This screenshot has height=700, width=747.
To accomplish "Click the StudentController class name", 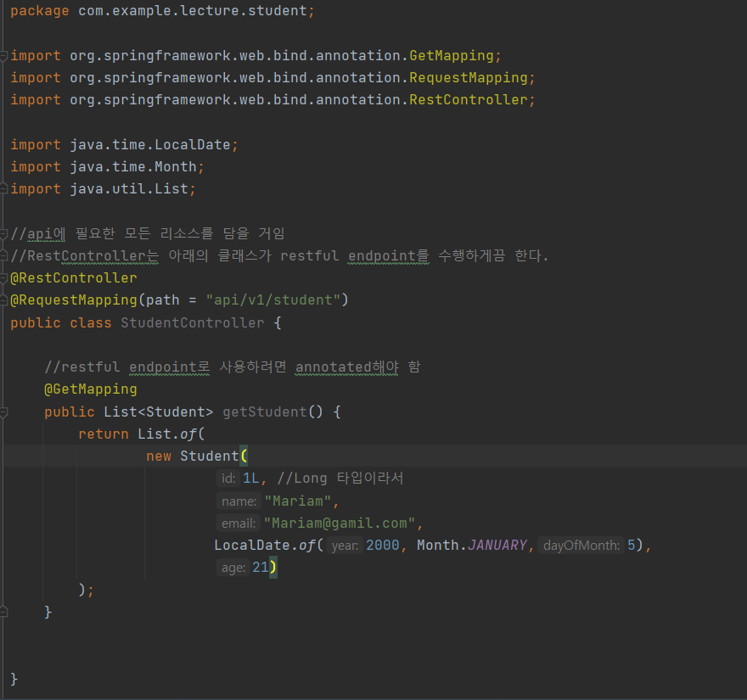I will pos(192,323).
